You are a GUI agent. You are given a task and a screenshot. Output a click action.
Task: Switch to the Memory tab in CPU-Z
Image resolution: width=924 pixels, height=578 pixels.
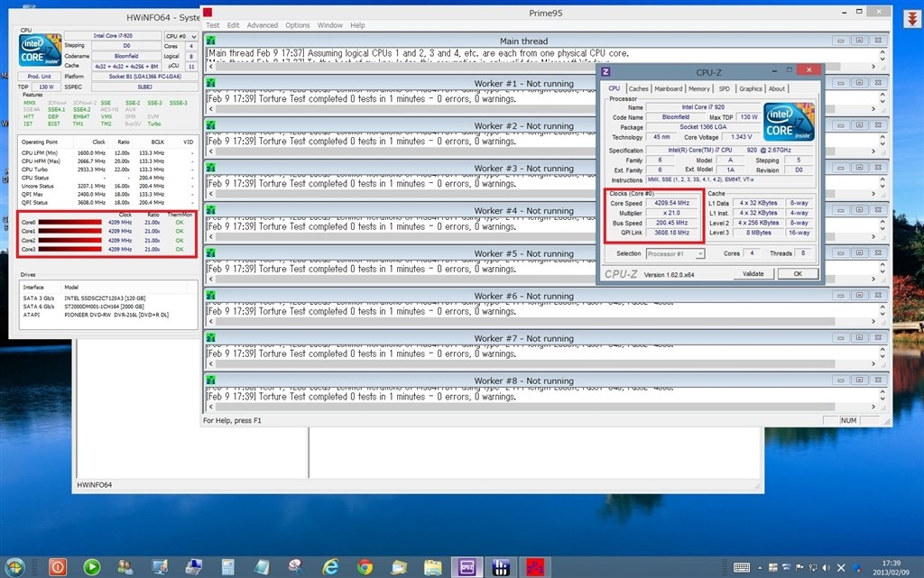[x=699, y=89]
